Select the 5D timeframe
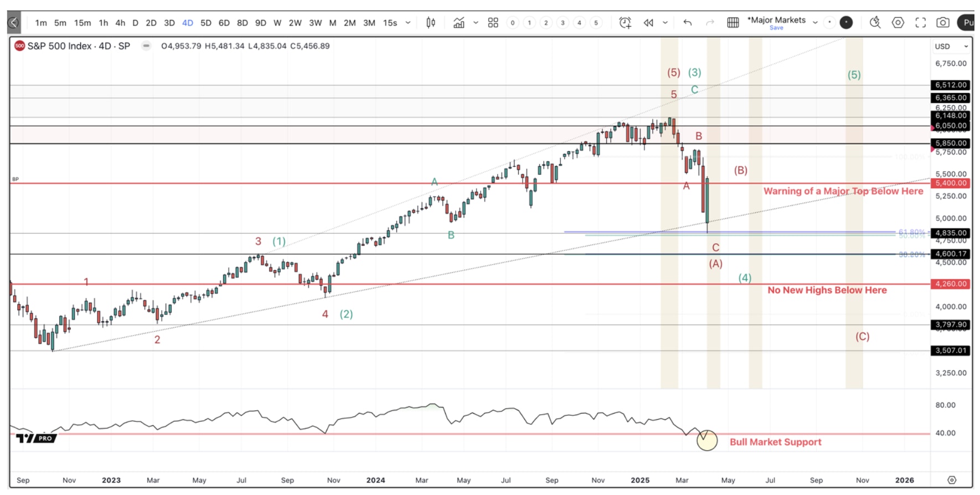 206,23
